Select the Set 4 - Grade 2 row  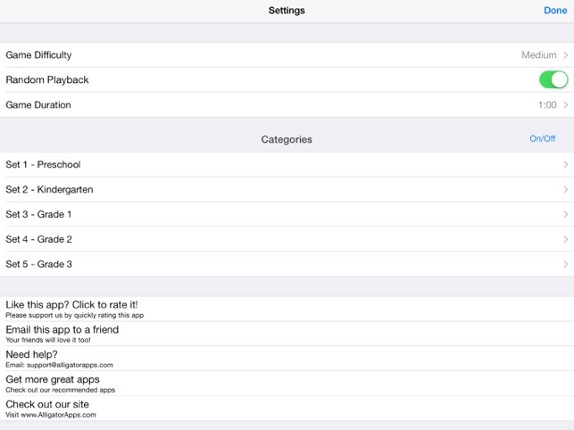[x=287, y=239]
